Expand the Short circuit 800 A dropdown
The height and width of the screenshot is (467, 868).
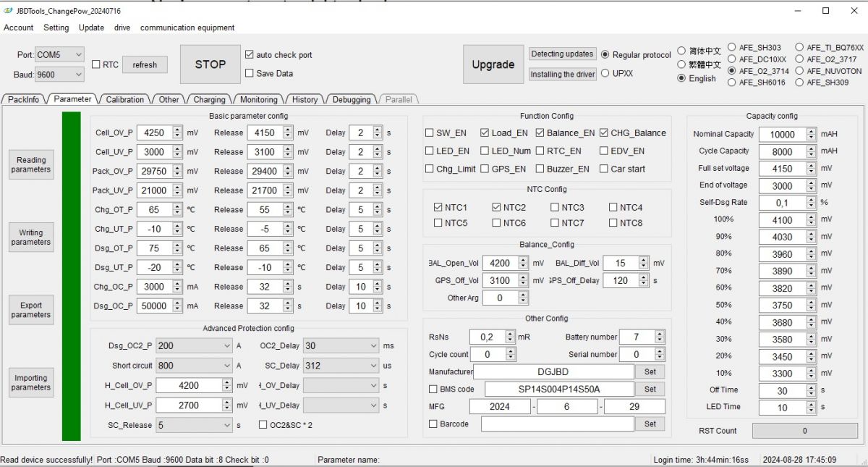point(194,366)
